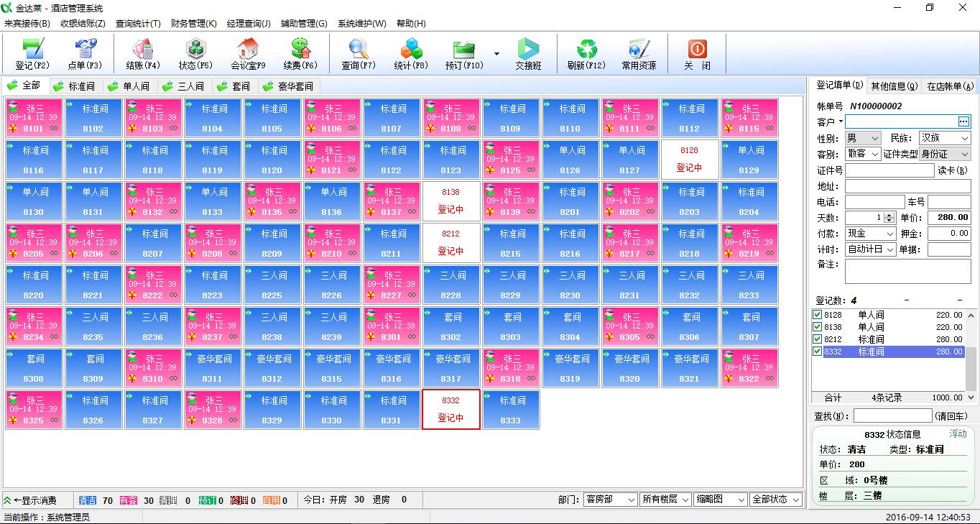The height and width of the screenshot is (524, 980).
Task: Click the 交接班 shift handover icon
Action: point(528,54)
